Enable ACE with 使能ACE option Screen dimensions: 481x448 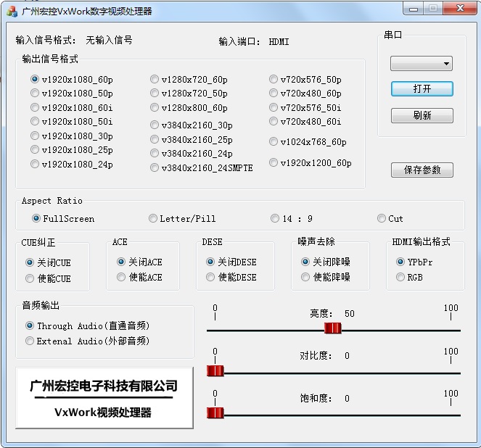121,277
